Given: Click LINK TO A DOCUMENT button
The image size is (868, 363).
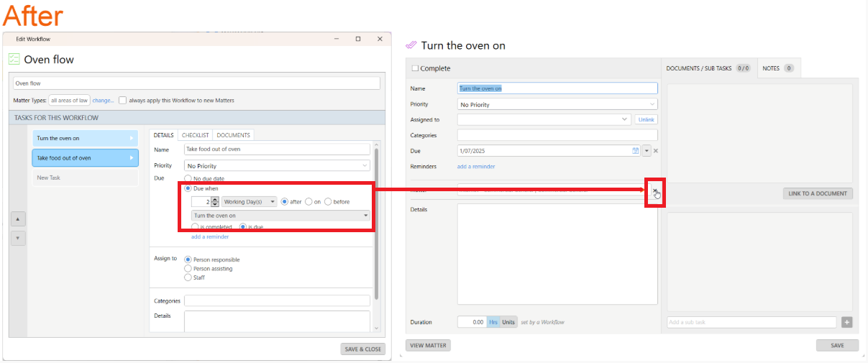Looking at the screenshot, I should (818, 193).
